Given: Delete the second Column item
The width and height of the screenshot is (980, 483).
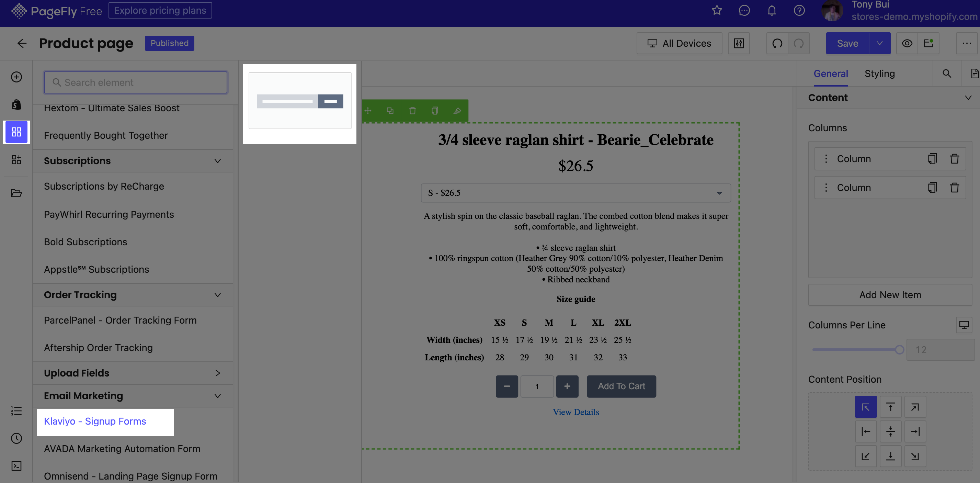Looking at the screenshot, I should (954, 188).
